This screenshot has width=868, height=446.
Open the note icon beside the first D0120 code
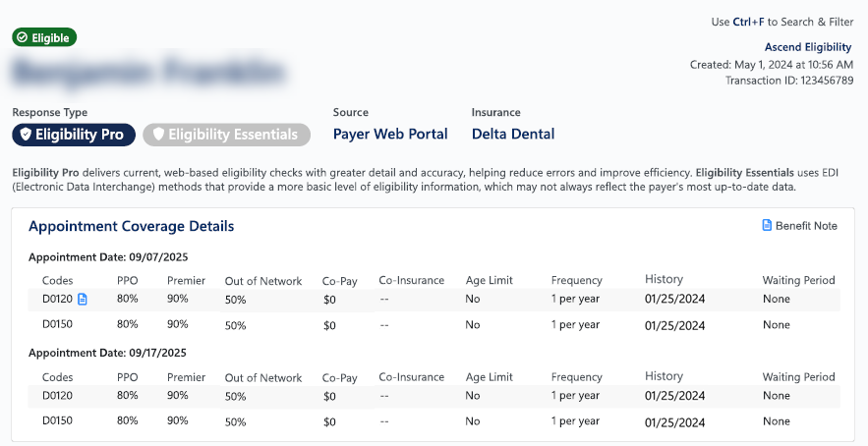coord(83,300)
